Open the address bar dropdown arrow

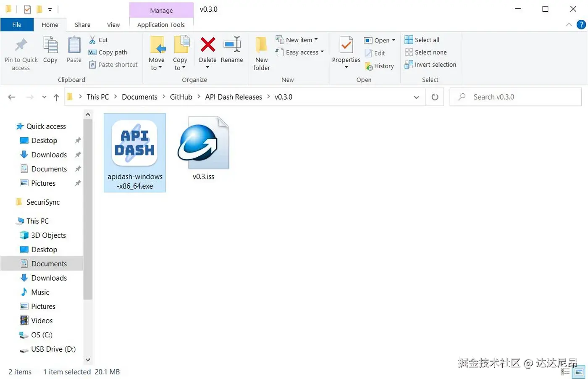416,97
